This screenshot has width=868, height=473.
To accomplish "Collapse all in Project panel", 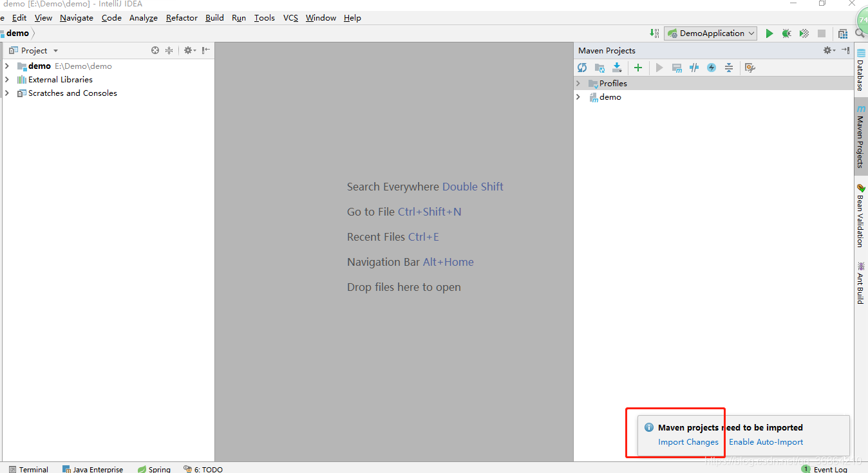I will pos(169,50).
